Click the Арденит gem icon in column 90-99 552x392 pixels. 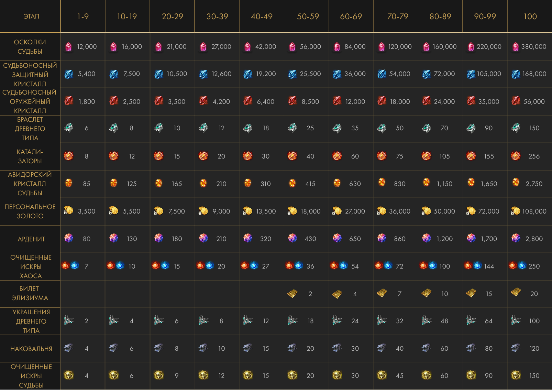click(x=471, y=238)
